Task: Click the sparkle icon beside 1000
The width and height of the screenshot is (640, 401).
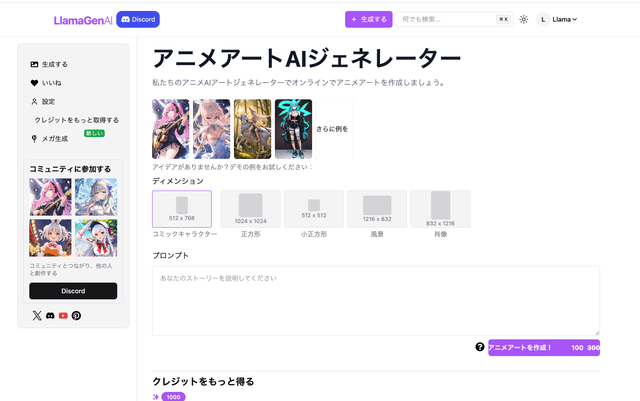Action: [x=156, y=397]
